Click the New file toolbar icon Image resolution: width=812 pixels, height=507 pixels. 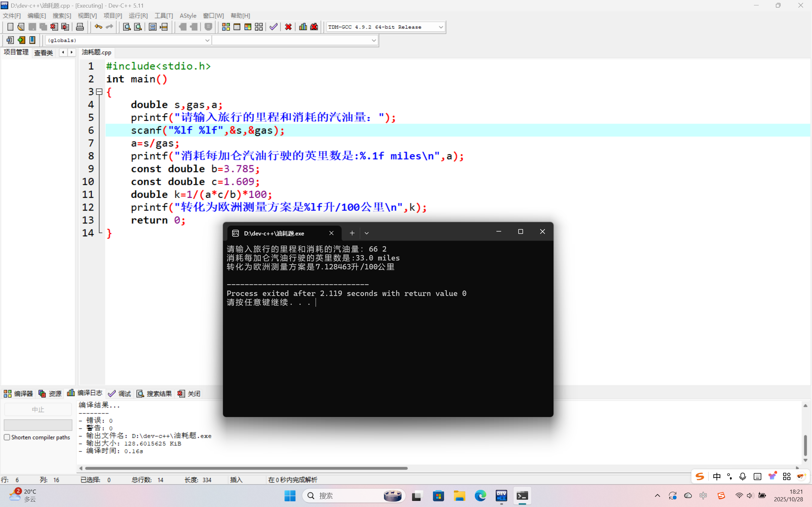(10, 27)
